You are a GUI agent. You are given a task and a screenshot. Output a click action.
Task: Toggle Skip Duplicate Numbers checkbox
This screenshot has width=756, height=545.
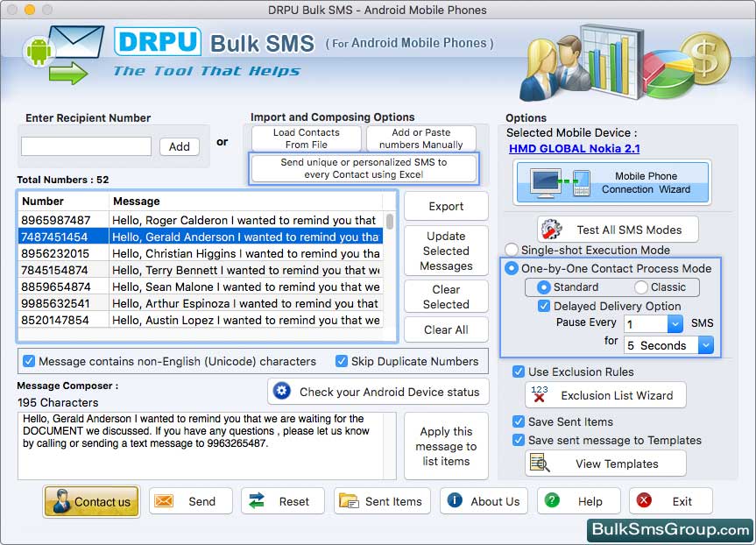tap(342, 361)
